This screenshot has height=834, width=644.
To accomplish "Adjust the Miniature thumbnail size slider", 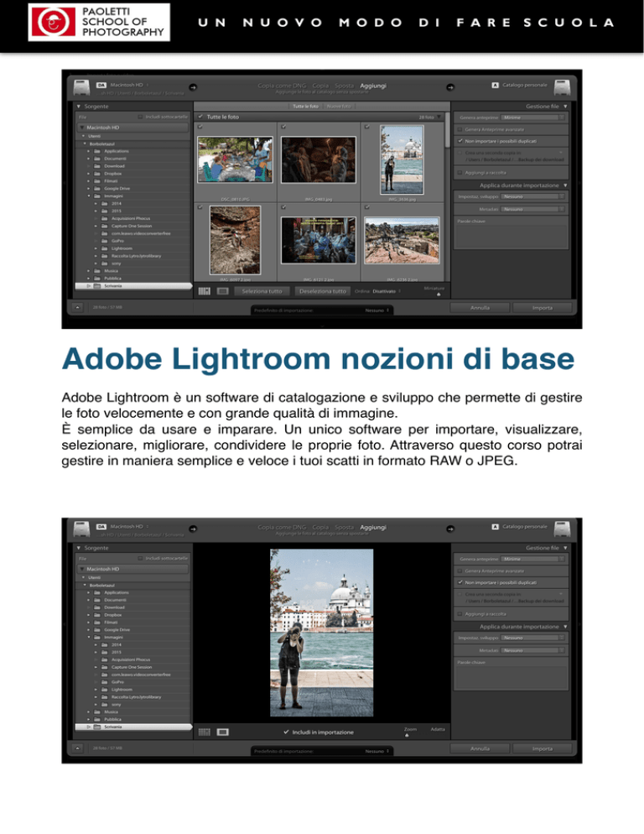I will [439, 295].
